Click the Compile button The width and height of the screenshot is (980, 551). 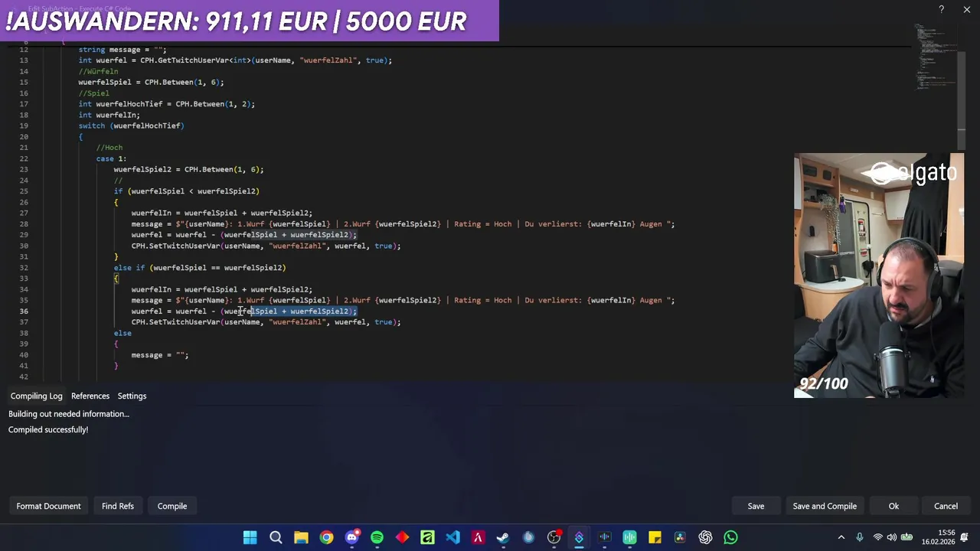(172, 506)
